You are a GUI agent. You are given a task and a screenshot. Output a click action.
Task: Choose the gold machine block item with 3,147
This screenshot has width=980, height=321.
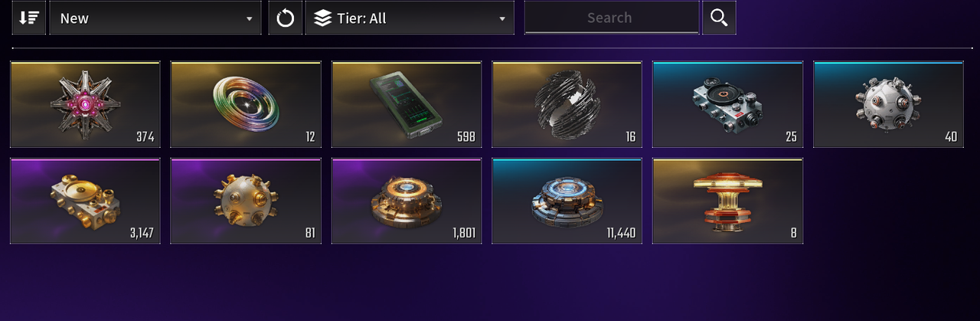pyautogui.click(x=85, y=201)
